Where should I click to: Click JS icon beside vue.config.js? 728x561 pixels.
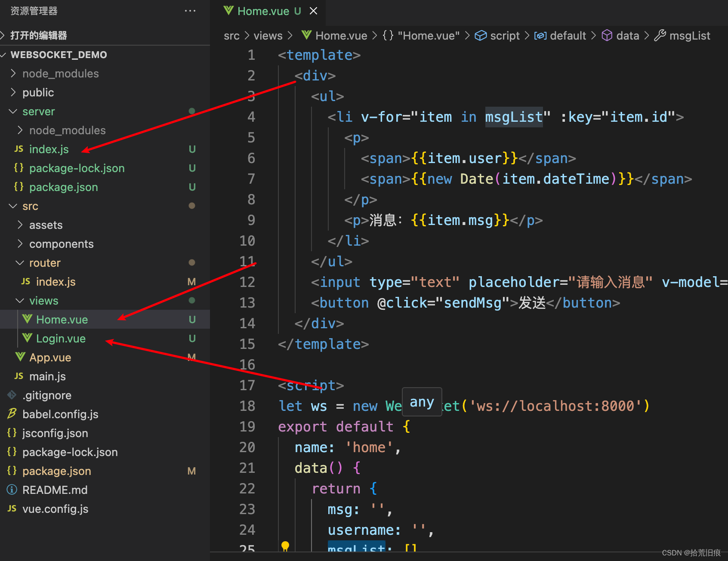pyautogui.click(x=12, y=509)
